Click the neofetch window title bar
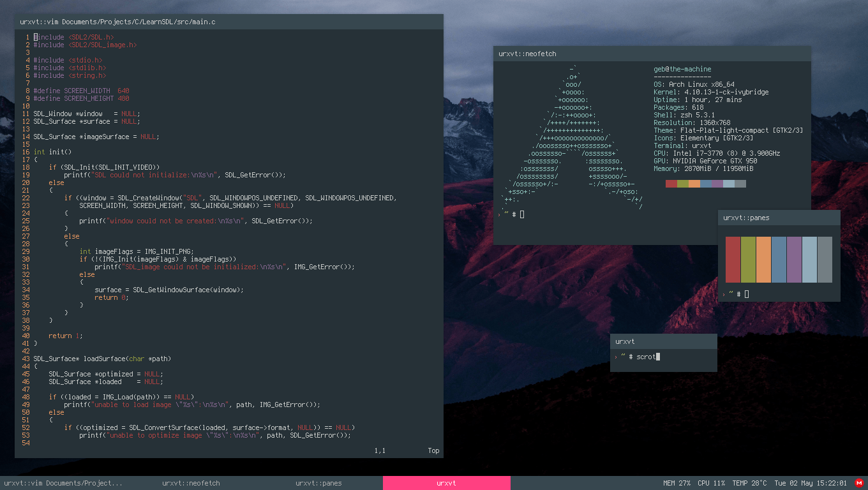Image resolution: width=868 pixels, height=490 pixels. pyautogui.click(x=652, y=54)
